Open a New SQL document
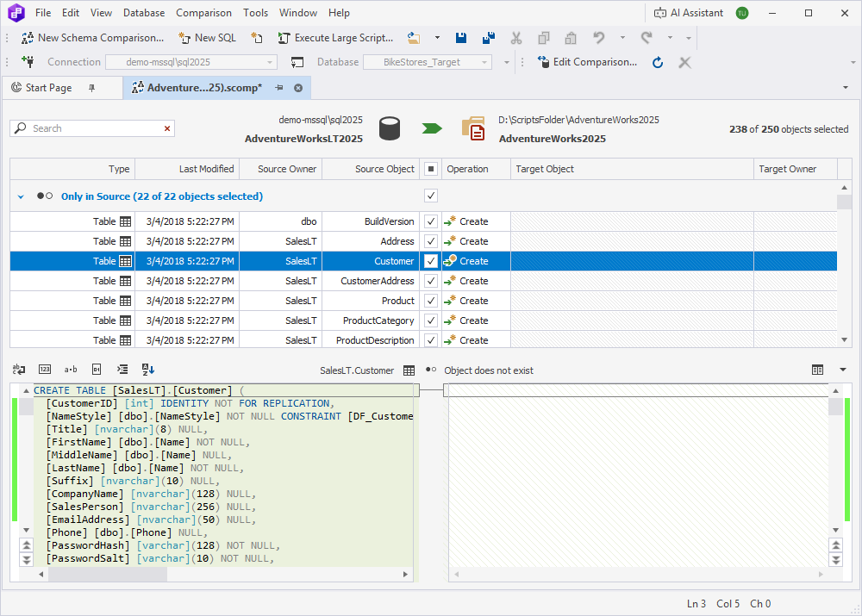Screen dimensions: 862x616 click(207, 38)
